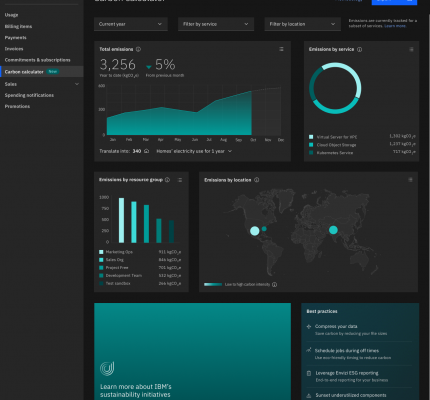
Task: Click Marketing Ops legend swatch
Action: click(101, 252)
